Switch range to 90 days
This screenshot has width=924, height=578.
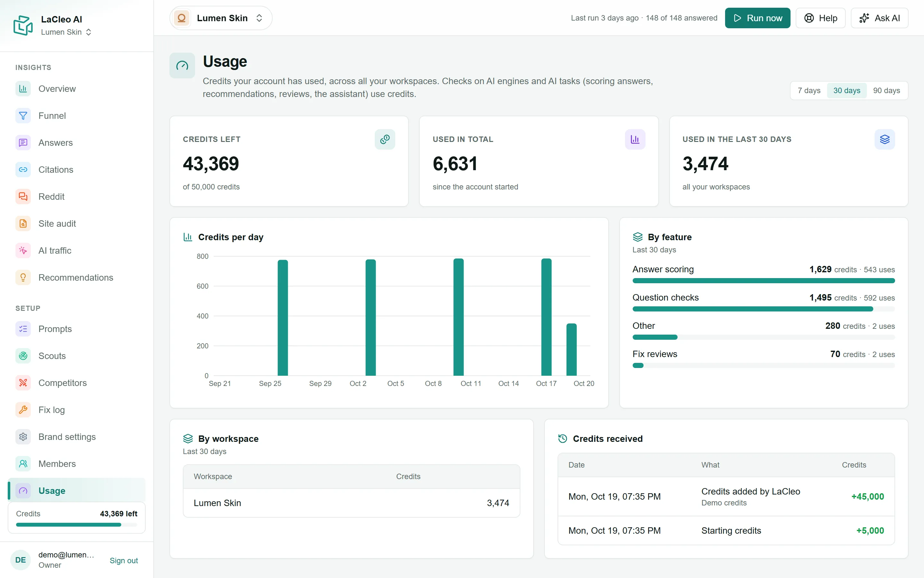886,91
